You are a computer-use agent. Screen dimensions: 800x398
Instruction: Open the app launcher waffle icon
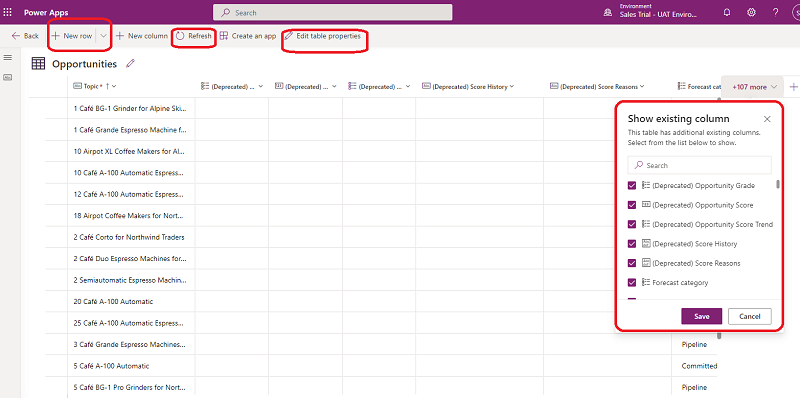point(8,12)
